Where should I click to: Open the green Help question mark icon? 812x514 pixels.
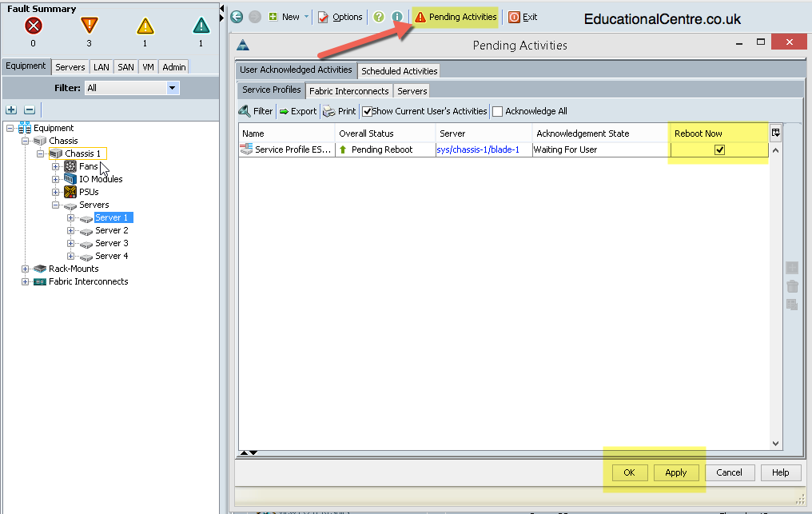[379, 17]
